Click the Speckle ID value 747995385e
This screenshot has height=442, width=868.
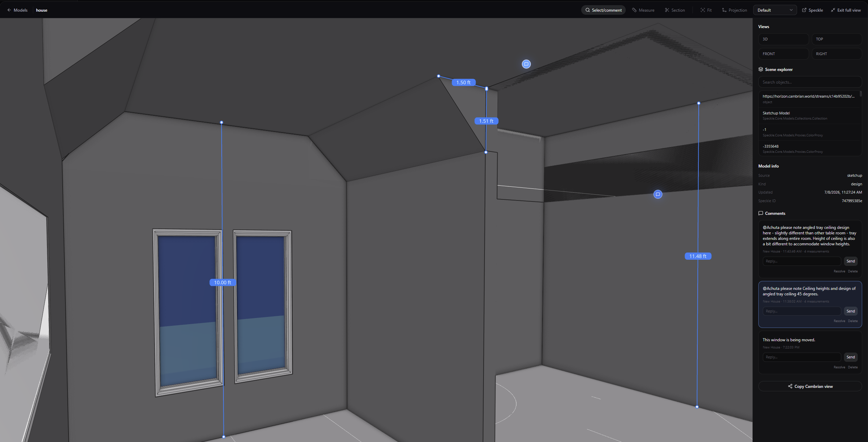pos(852,201)
